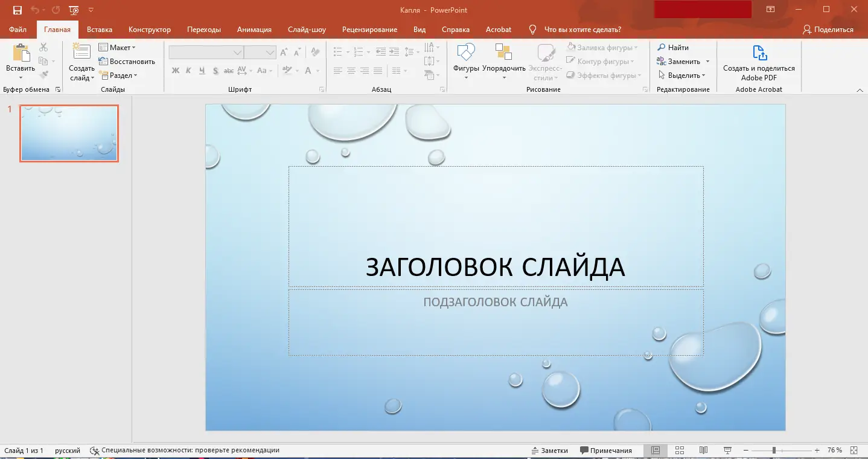
Task: Open the Макет layout dropdown
Action: 117,48
